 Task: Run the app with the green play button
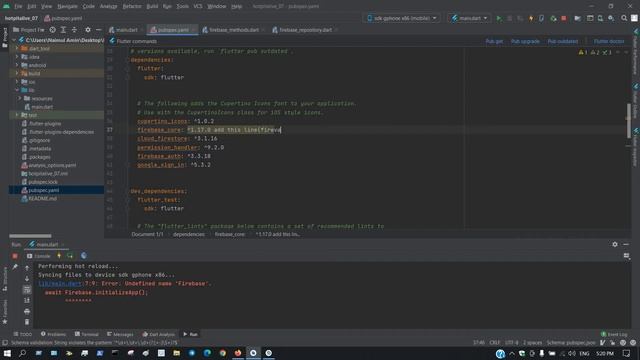coord(499,18)
